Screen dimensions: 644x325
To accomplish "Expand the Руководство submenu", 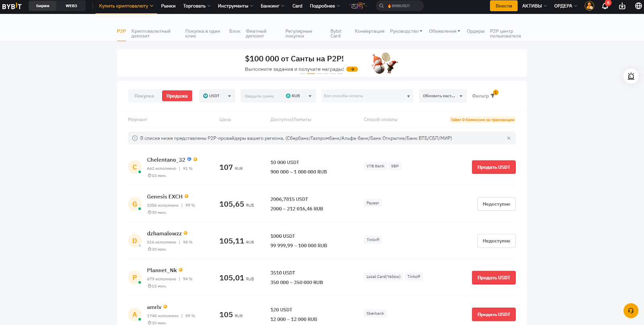I will 406,31.
